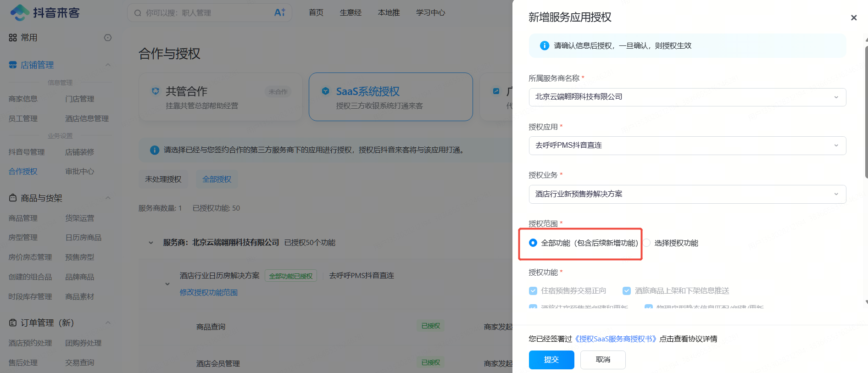Click the 提交 button
Screen dimensions: 868x373
coord(551,360)
